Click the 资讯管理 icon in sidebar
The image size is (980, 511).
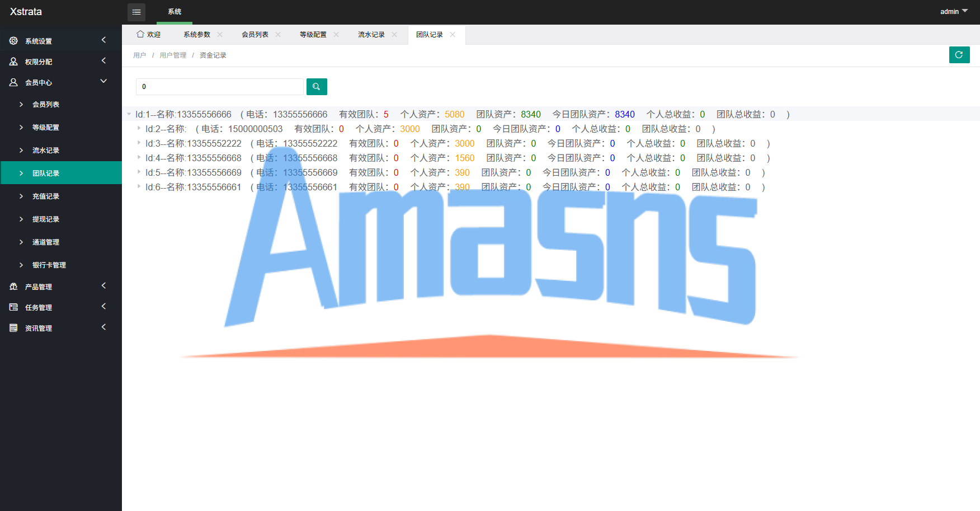pyautogui.click(x=13, y=328)
